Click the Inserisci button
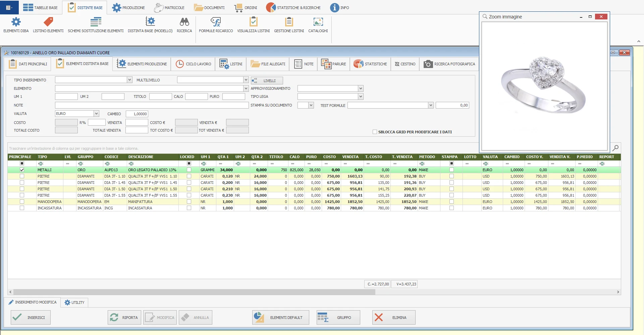 (31, 317)
